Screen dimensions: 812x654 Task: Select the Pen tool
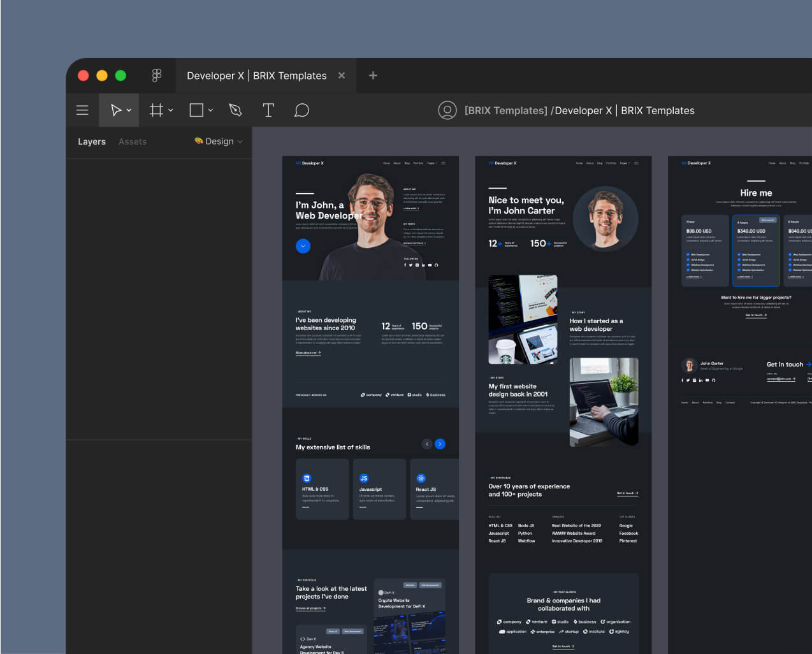235,110
